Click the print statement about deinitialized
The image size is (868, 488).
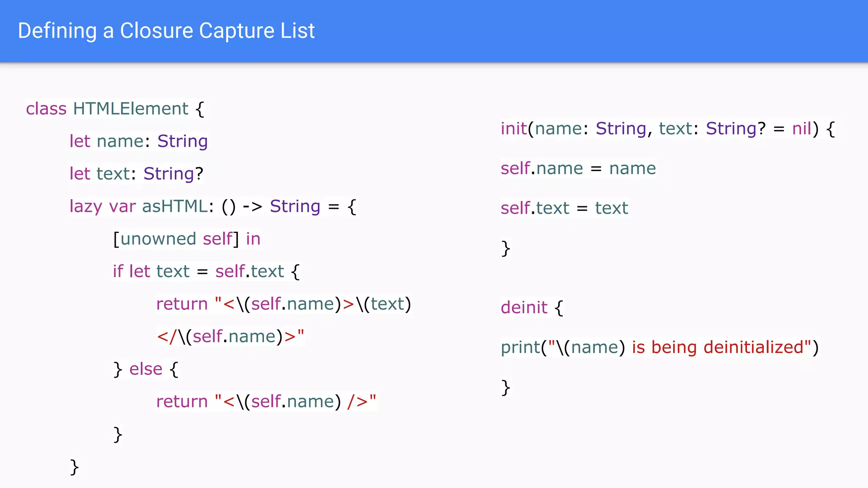coord(659,347)
